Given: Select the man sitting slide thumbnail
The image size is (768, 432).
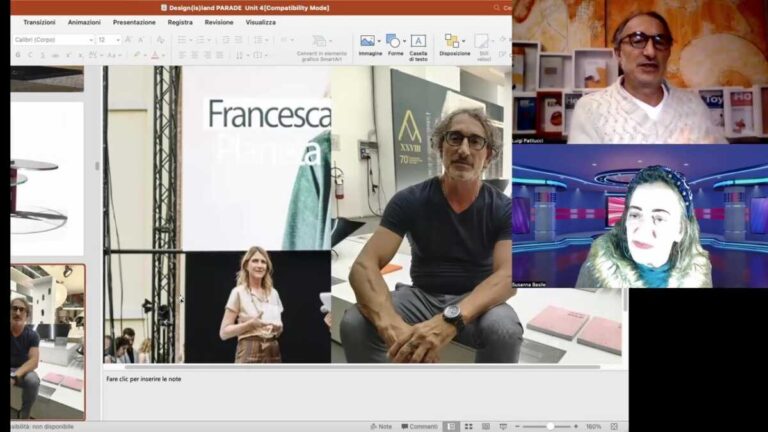Looking at the screenshot, I should click(x=48, y=342).
